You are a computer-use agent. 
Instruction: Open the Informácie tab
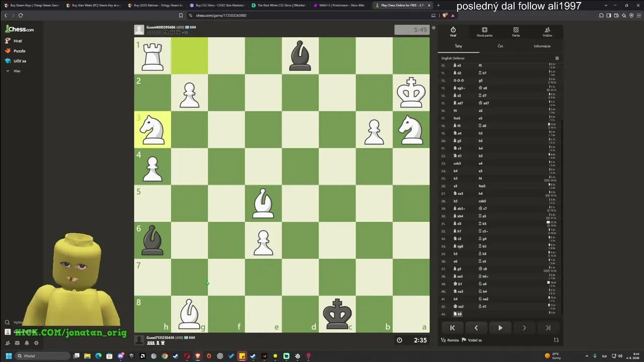[x=542, y=46]
